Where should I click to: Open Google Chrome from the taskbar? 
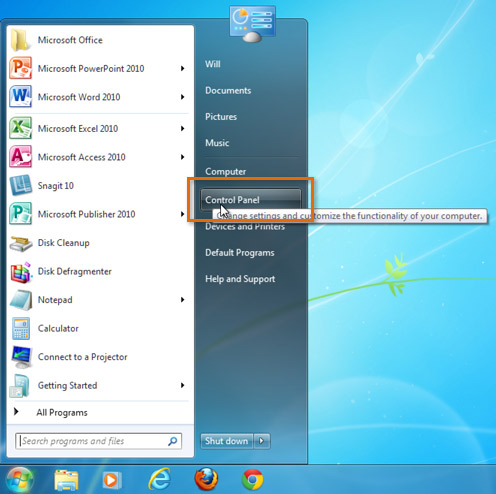click(252, 480)
